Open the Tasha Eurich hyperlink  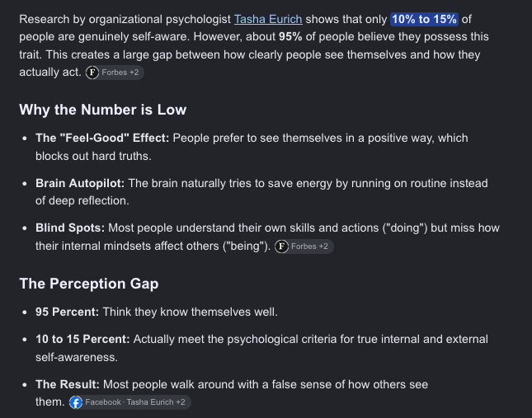coord(268,19)
